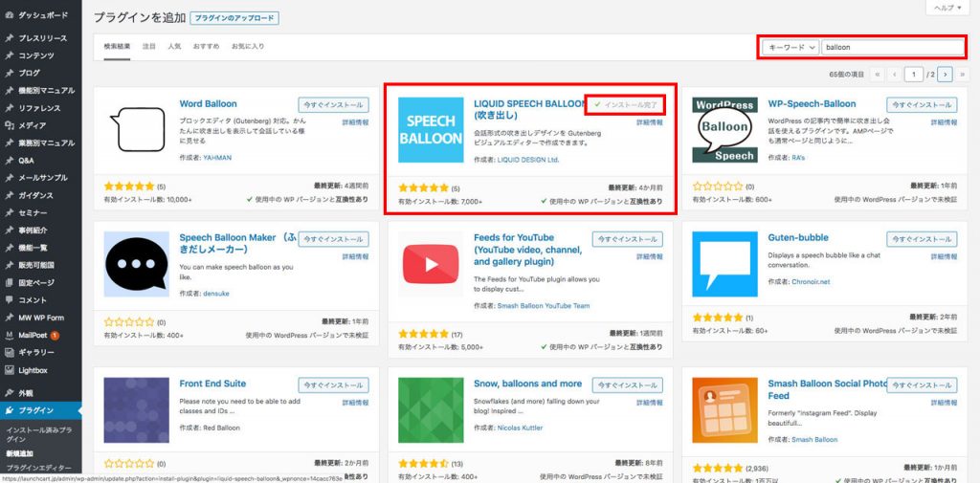Click the pin icon beside ガイダンス
Viewport: 980px width, 483px height.
click(x=9, y=195)
